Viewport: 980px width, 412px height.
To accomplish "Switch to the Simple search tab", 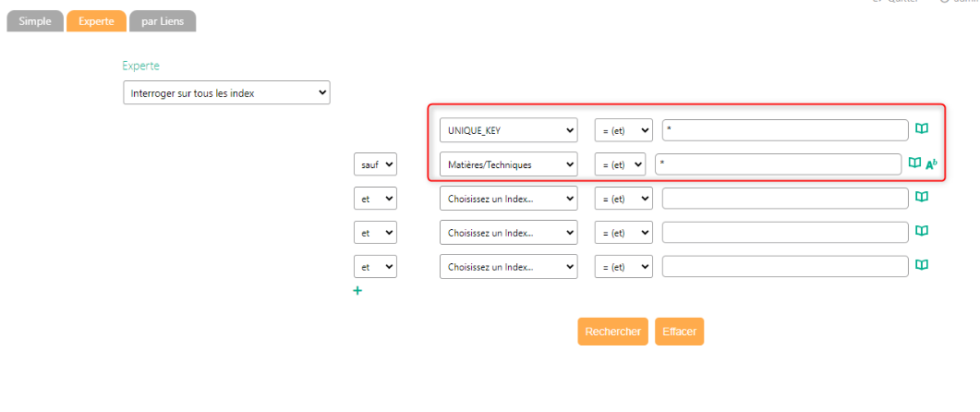I will [35, 21].
